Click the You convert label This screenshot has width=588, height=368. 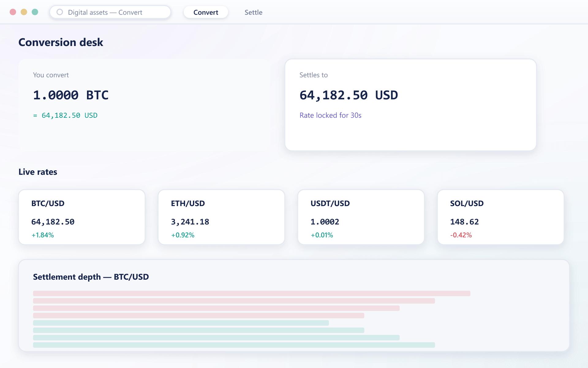[x=51, y=75]
